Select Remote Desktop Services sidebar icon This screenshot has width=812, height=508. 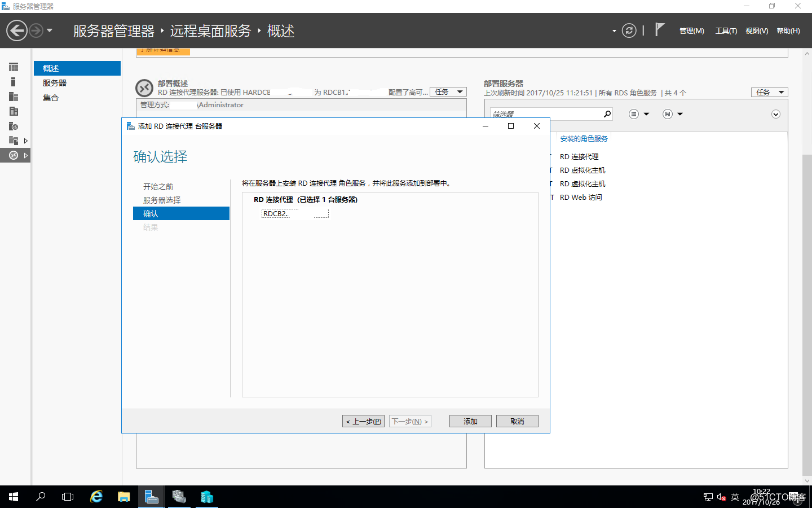(x=14, y=155)
